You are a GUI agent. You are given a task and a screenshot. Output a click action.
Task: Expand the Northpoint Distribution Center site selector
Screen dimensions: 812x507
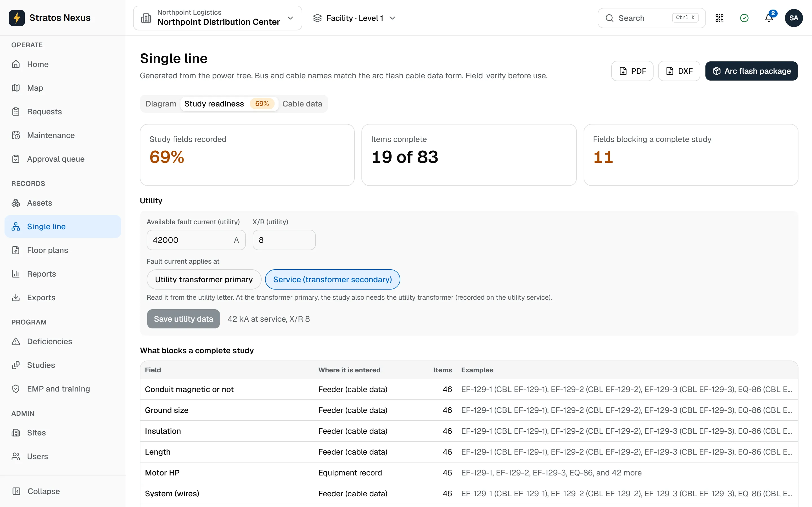[217, 18]
